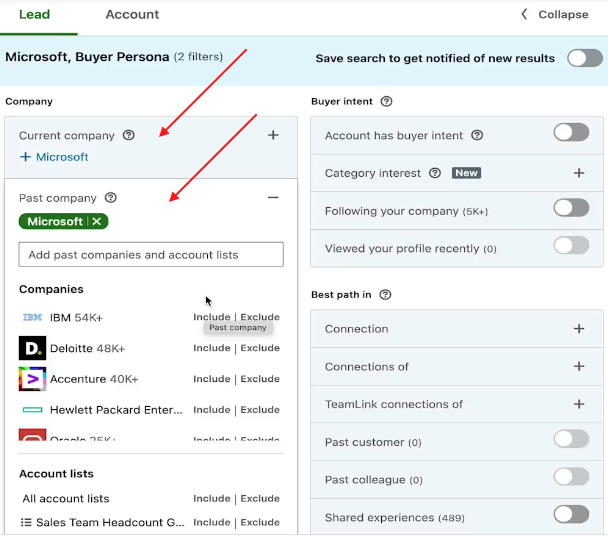Click the Deloitte company logo
The height and width of the screenshot is (542, 608).
pyautogui.click(x=32, y=348)
